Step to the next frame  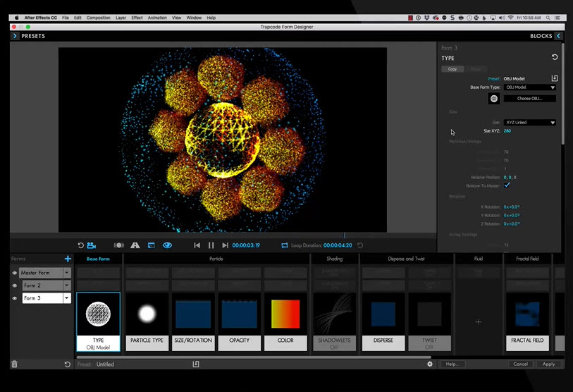[x=225, y=245]
